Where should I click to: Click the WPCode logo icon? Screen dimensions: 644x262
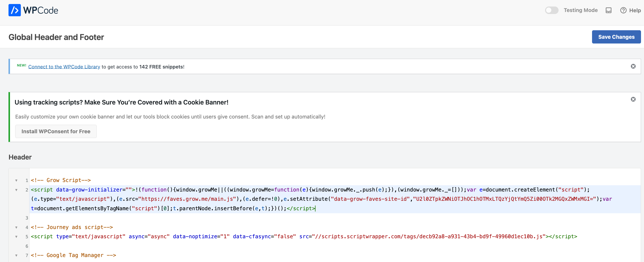14,10
